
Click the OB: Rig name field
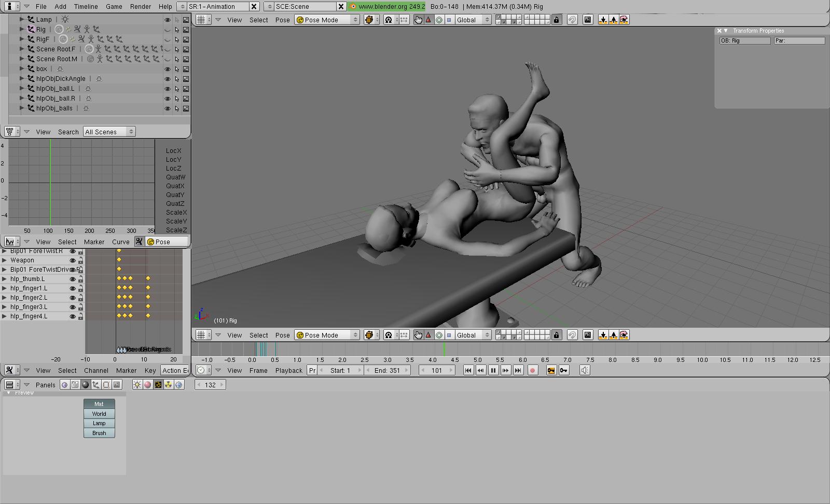coord(744,40)
